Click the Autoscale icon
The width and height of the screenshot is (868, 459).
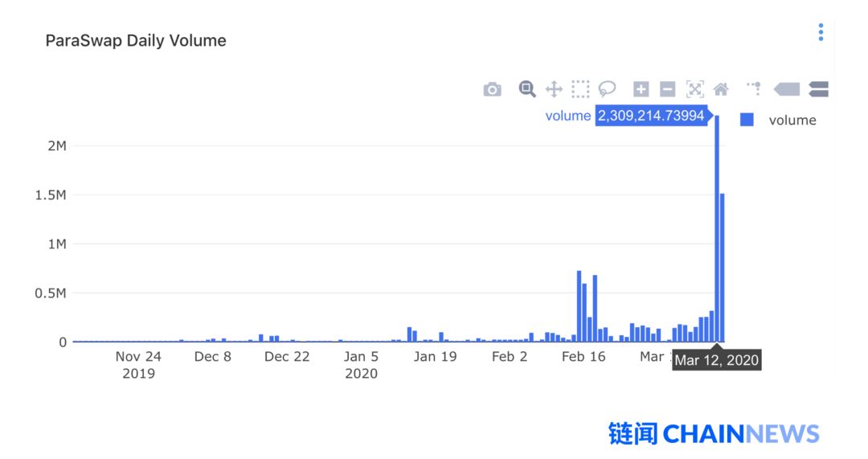pyautogui.click(x=694, y=89)
